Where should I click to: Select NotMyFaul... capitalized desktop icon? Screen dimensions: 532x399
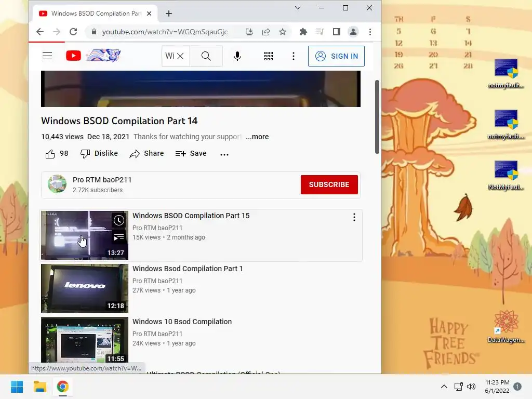506,175
